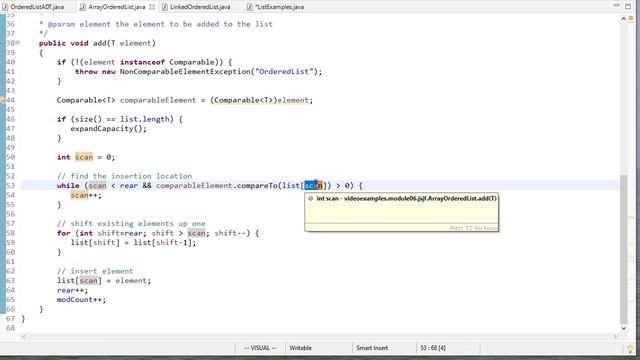Image resolution: width=640 pixels, height=360 pixels.
Task: Click the light bulb icon in status bar
Action: click(x=630, y=349)
